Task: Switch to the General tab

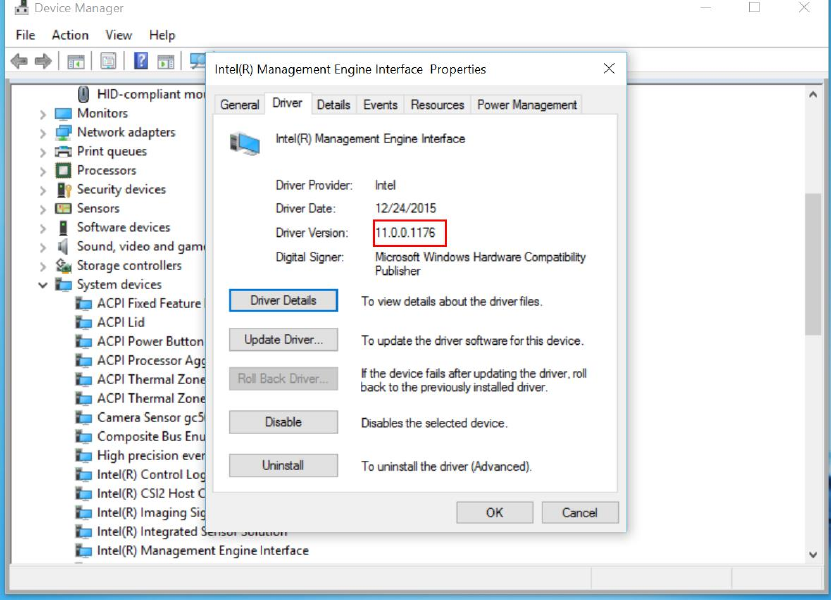Action: 240,105
